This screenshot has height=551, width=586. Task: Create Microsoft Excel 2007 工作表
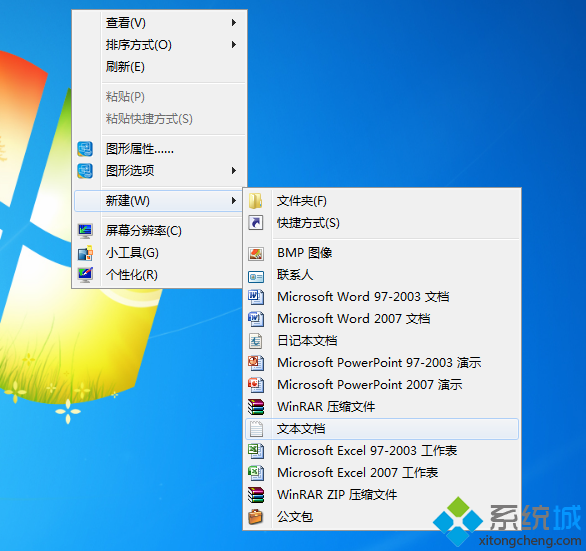click(382, 473)
